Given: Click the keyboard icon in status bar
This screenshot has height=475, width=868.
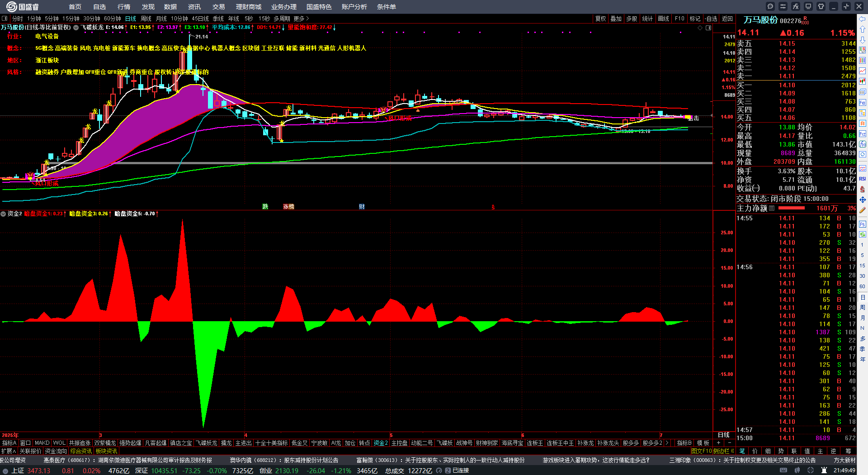Looking at the screenshot, I should pos(783,470).
